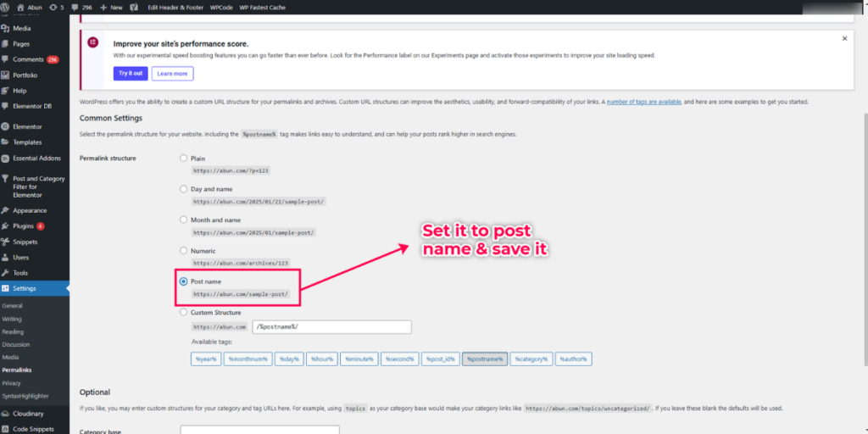Open the WordPress logo menu
Image resolution: width=868 pixels, height=434 pixels.
click(6, 8)
